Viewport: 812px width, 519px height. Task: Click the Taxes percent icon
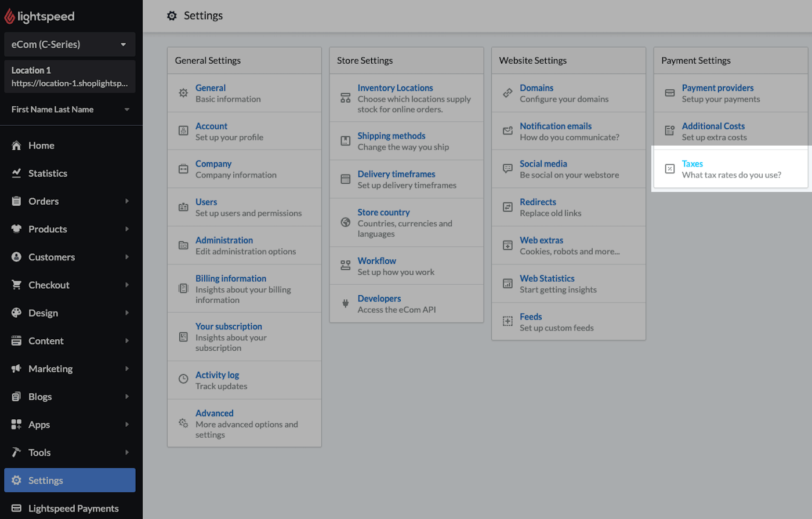pyautogui.click(x=670, y=169)
